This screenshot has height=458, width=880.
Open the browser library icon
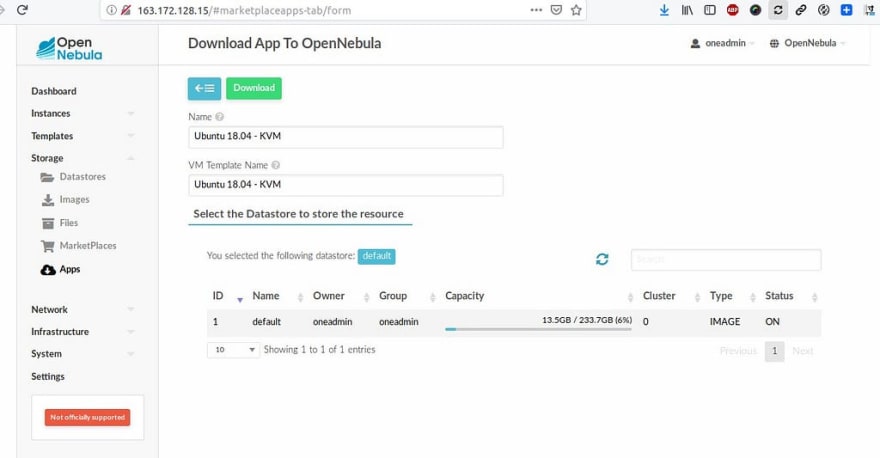pyautogui.click(x=687, y=10)
